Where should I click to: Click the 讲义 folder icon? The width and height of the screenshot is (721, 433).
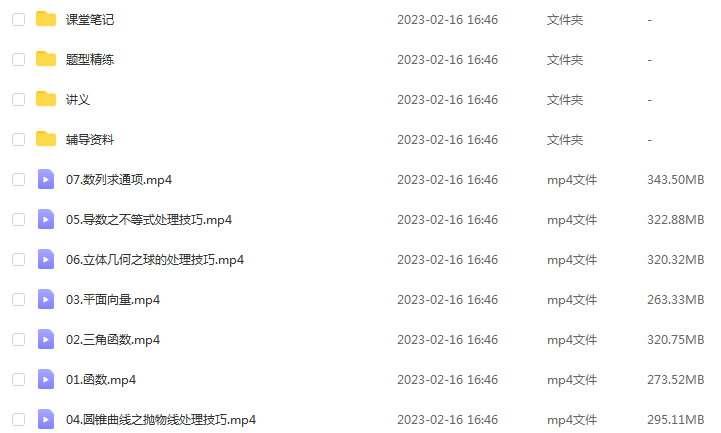(46, 99)
